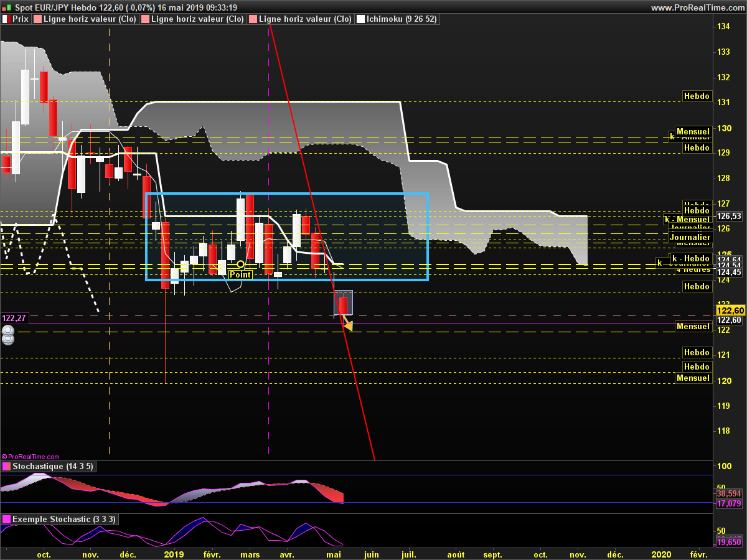Click the 126,53 price tag on the axis

(x=729, y=217)
